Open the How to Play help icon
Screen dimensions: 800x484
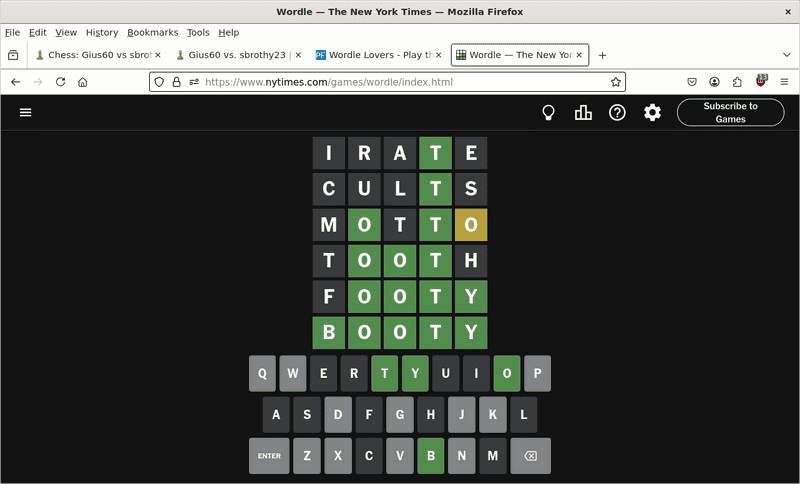coord(617,112)
